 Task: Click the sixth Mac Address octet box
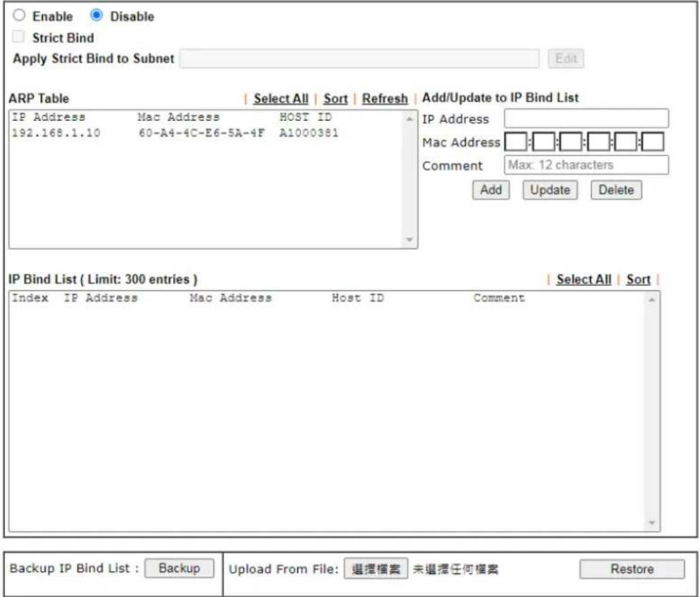[652, 142]
